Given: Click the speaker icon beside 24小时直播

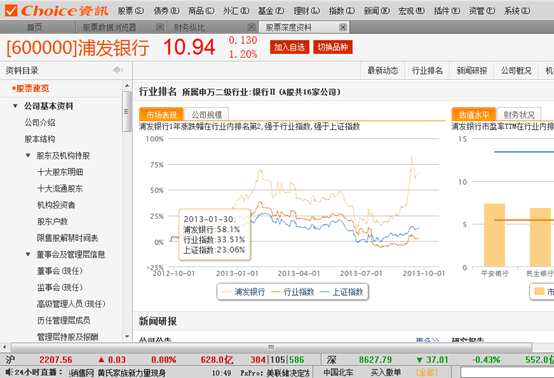Looking at the screenshot, I should [x=9, y=372].
